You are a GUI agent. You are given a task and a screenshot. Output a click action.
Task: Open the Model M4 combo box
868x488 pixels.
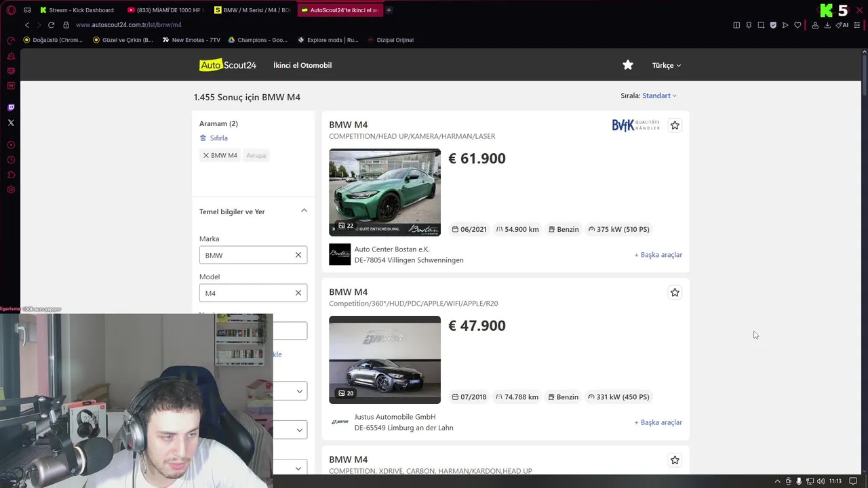pos(253,293)
